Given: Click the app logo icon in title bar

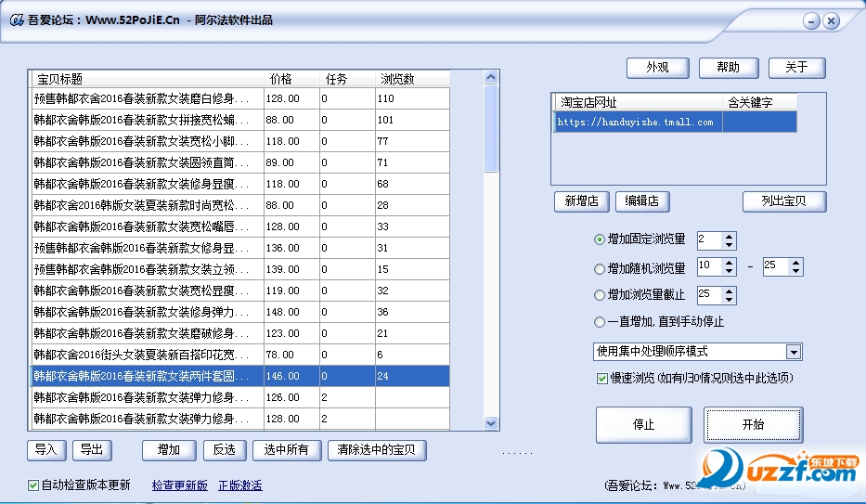Looking at the screenshot, I should pyautogui.click(x=17, y=20).
